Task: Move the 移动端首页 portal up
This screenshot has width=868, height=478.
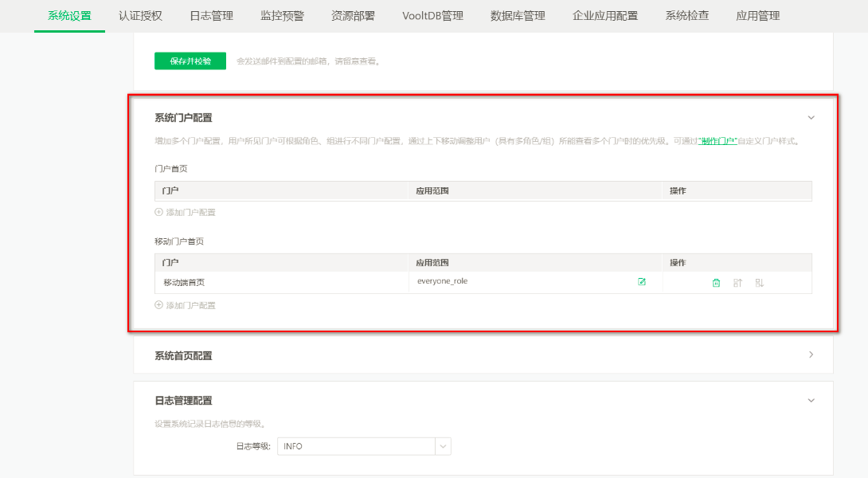Action: 737,283
